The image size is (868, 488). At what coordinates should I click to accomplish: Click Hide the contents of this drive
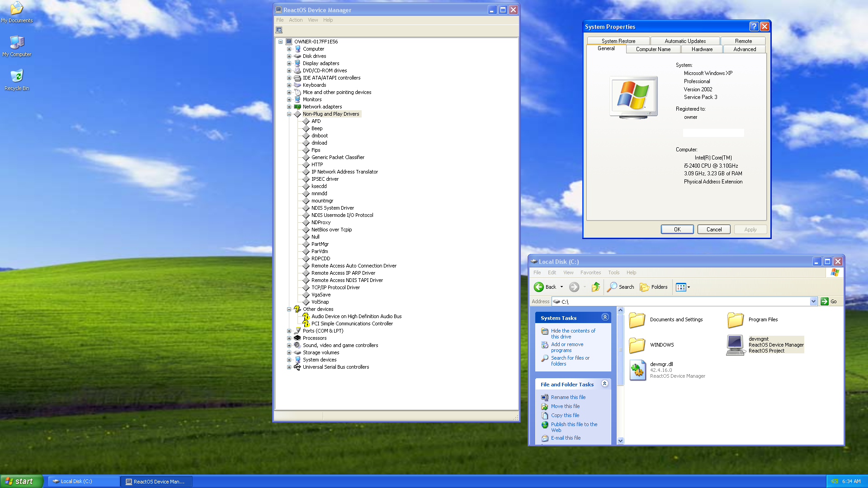tap(573, 334)
